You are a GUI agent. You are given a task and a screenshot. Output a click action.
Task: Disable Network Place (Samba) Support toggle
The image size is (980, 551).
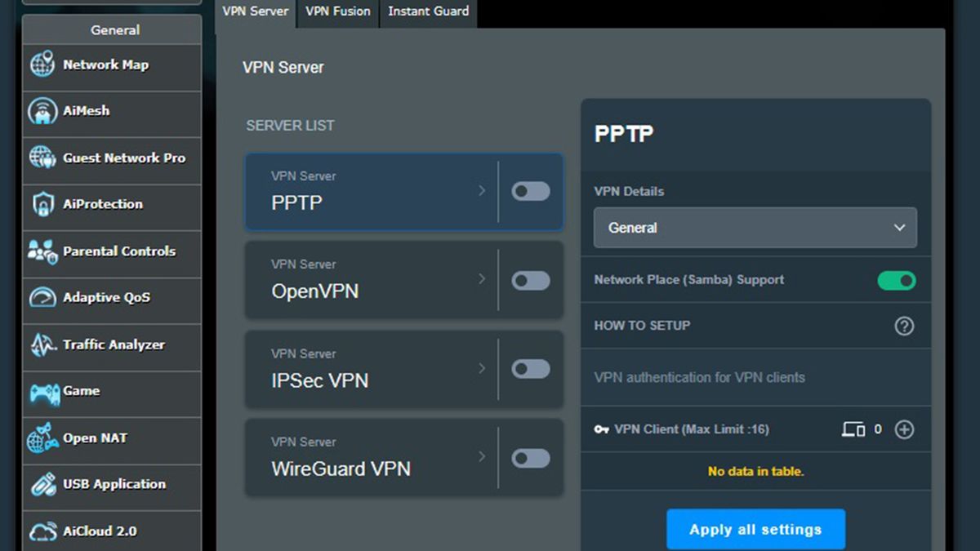tap(897, 281)
